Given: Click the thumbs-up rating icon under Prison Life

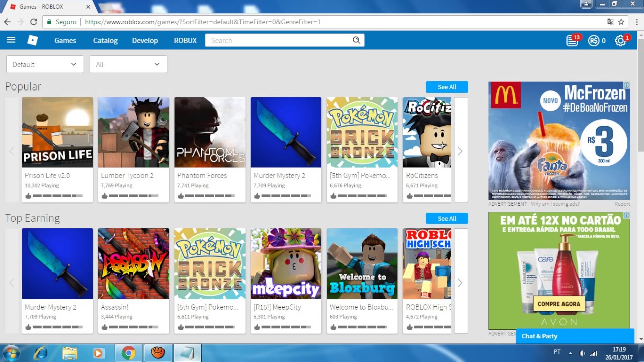Looking at the screenshot, I should coord(28,196).
